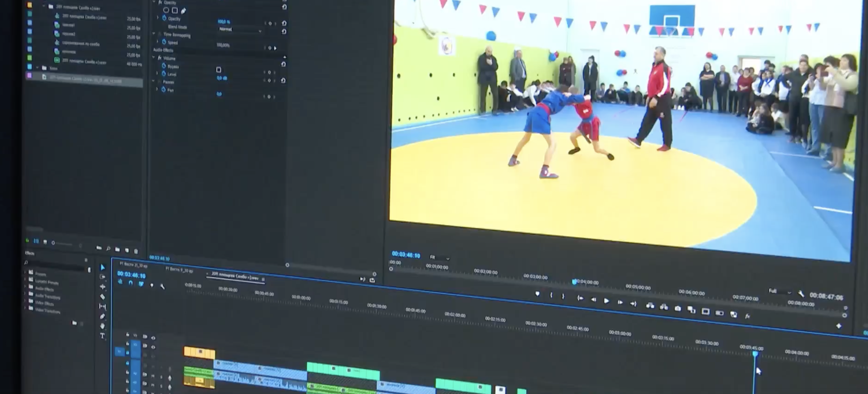This screenshot has height=394, width=868.
Task: Click Opacity 100% value field
Action: click(x=224, y=21)
